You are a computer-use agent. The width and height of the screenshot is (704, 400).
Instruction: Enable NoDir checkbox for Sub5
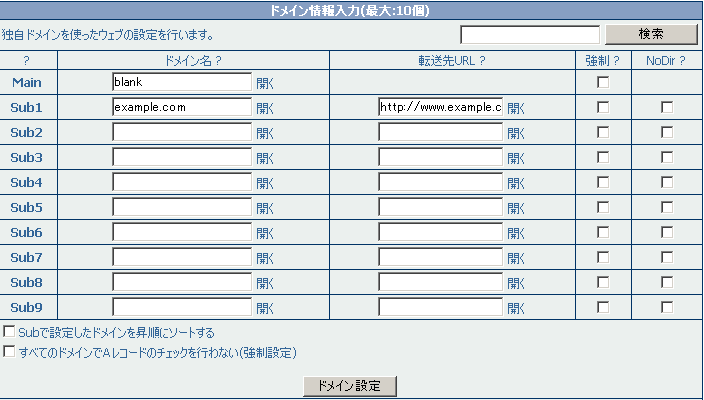coord(667,207)
